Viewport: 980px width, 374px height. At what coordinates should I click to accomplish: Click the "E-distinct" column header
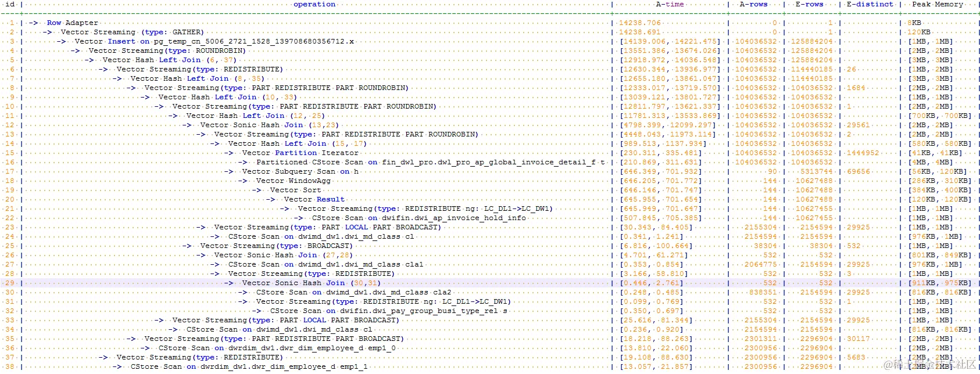tap(870, 4)
